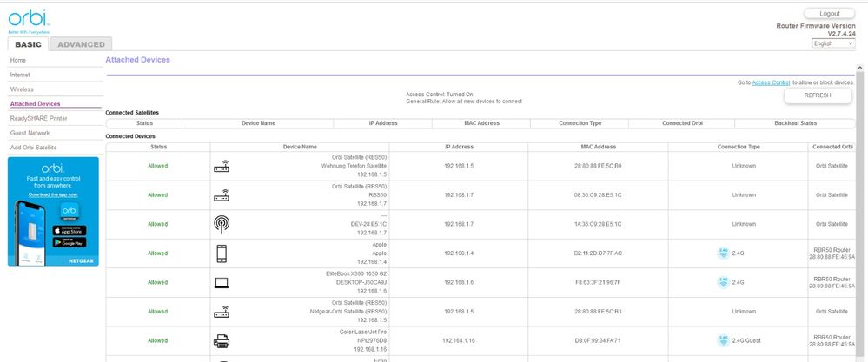Click the Google Play badge in the Orbi ad
The width and height of the screenshot is (868, 362).
tap(70, 242)
